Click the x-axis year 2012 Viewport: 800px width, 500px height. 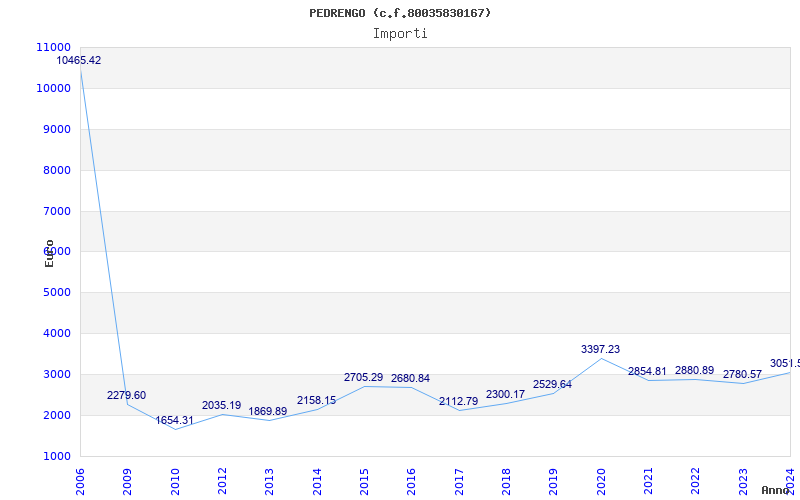(222, 482)
